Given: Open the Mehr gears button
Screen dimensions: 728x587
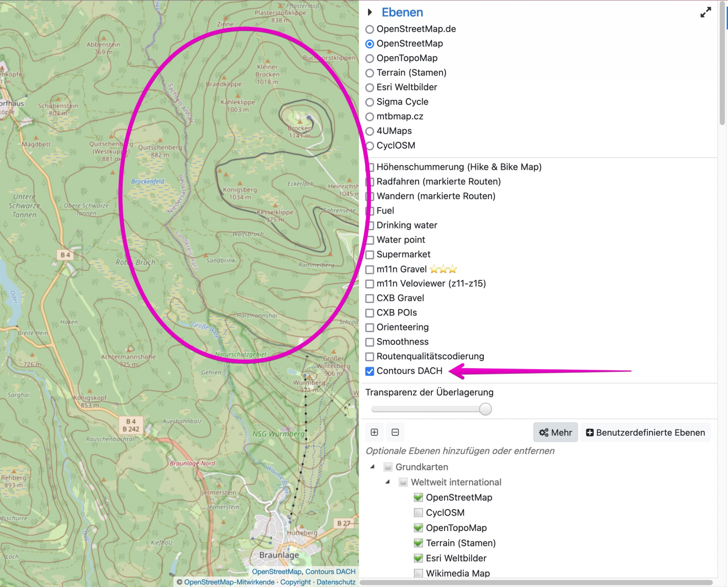Looking at the screenshot, I should pos(555,432).
